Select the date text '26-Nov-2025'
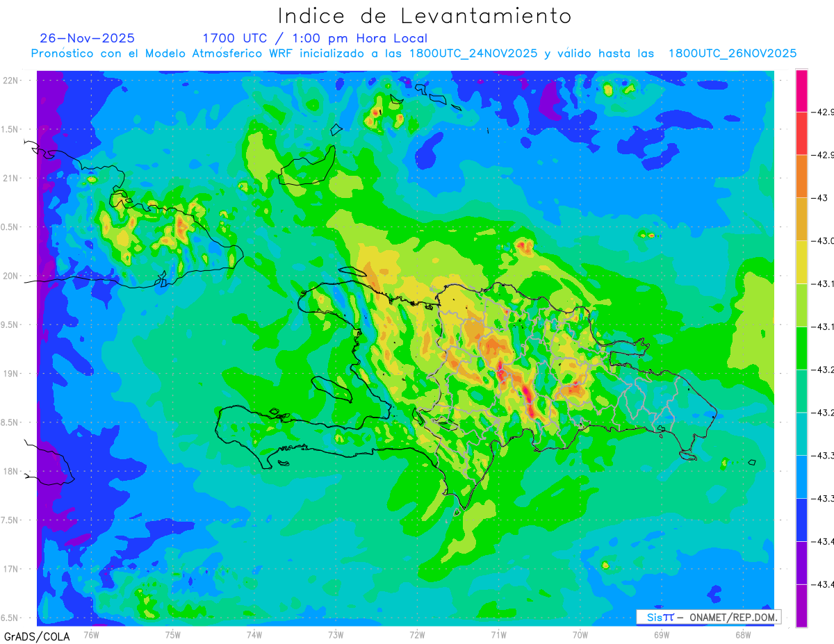Image resolution: width=834 pixels, height=644 pixels. (x=88, y=38)
